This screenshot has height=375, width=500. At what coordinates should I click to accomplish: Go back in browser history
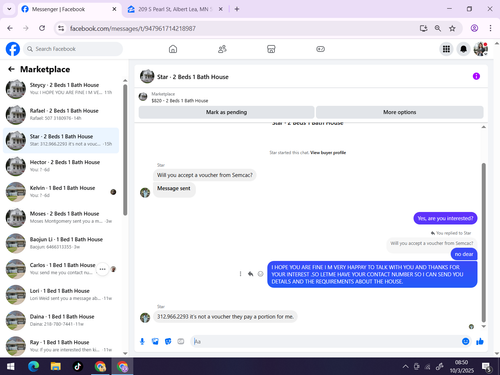(10, 28)
